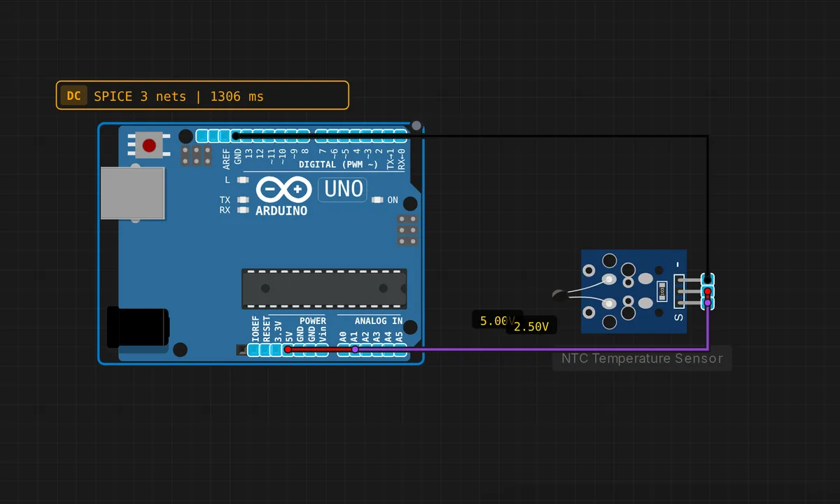Select the A5 analog pin

(400, 349)
